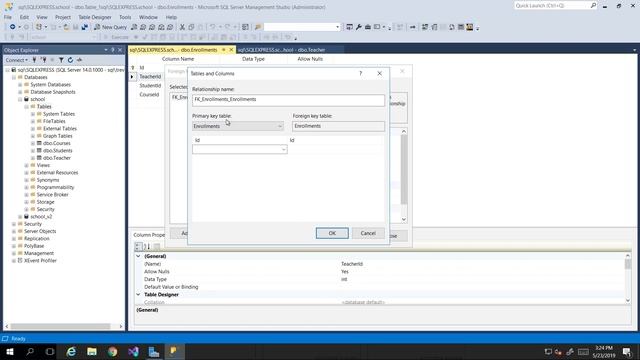This screenshot has width=640, height=360.
Task: Select the dbo.Teacher table in Object Explorer
Action: click(57, 158)
